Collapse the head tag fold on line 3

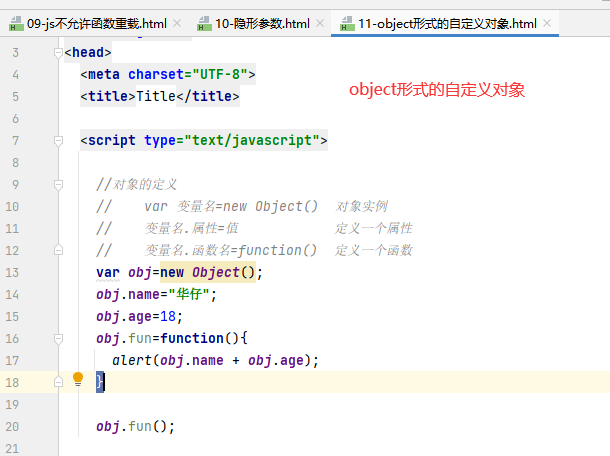point(58,53)
